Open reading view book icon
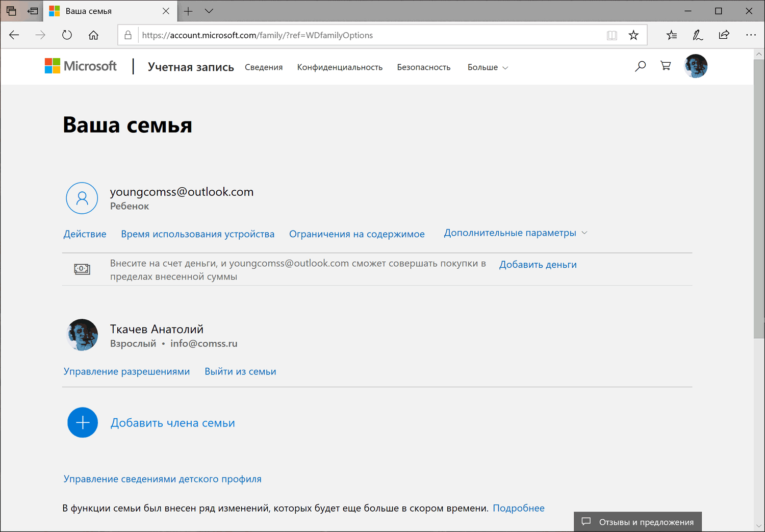This screenshot has width=765, height=532. (x=612, y=35)
